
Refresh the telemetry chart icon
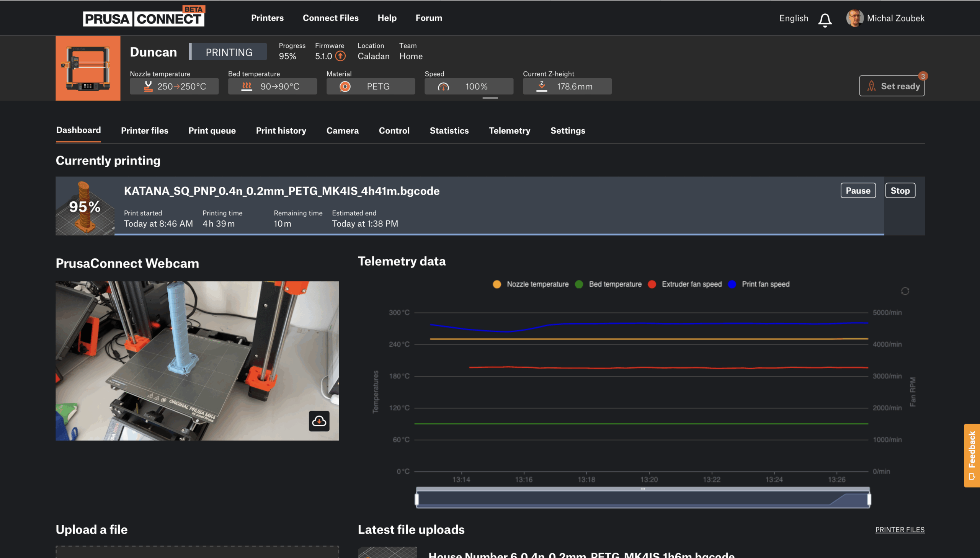point(905,291)
